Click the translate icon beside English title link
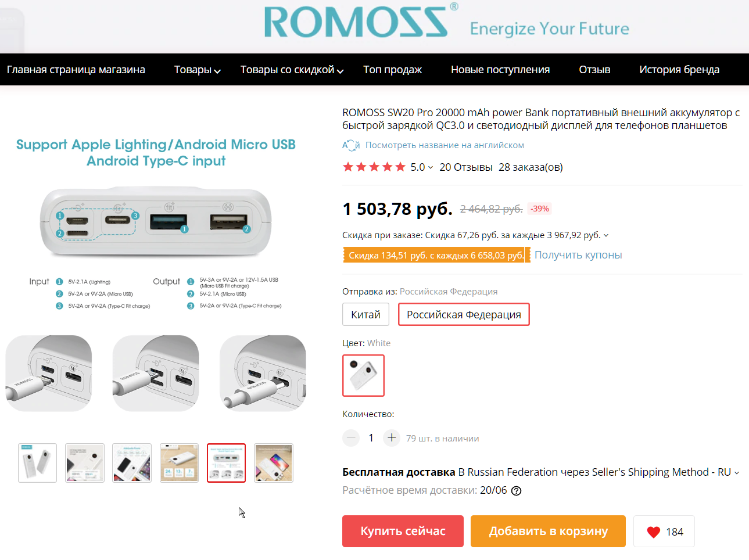The height and width of the screenshot is (560, 749). (x=351, y=145)
